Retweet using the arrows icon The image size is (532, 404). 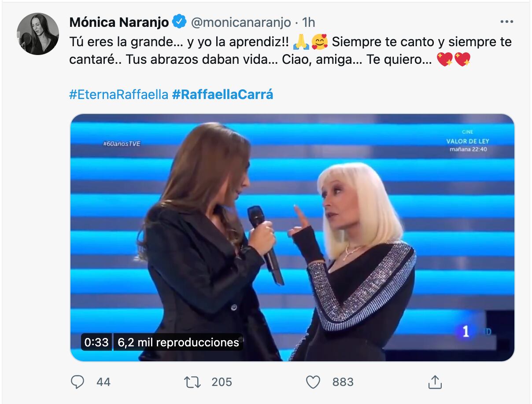pos(192,382)
